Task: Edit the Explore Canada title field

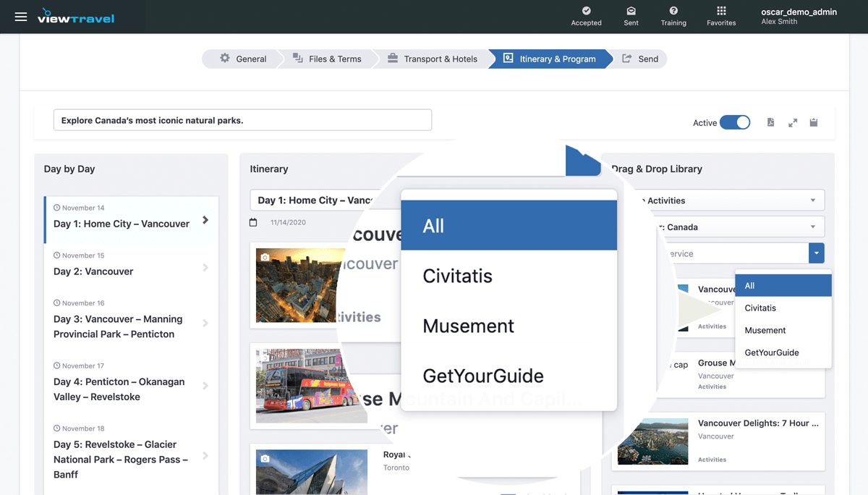Action: click(242, 120)
